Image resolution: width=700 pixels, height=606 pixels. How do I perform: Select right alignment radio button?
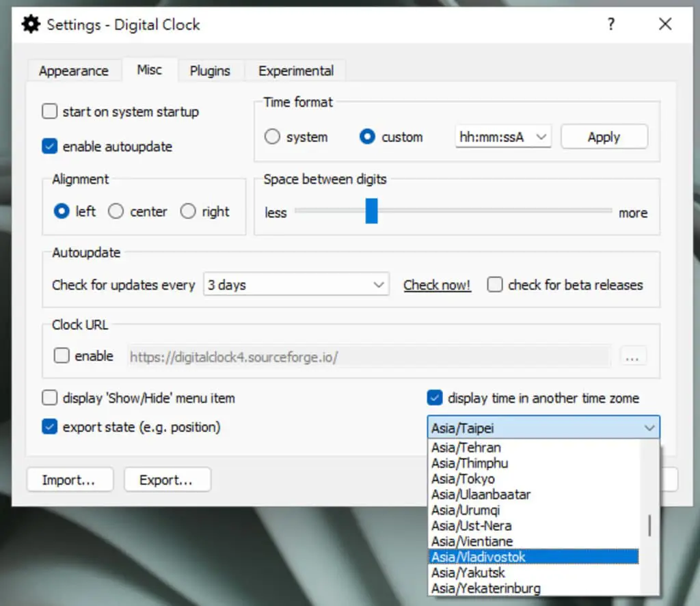point(188,211)
